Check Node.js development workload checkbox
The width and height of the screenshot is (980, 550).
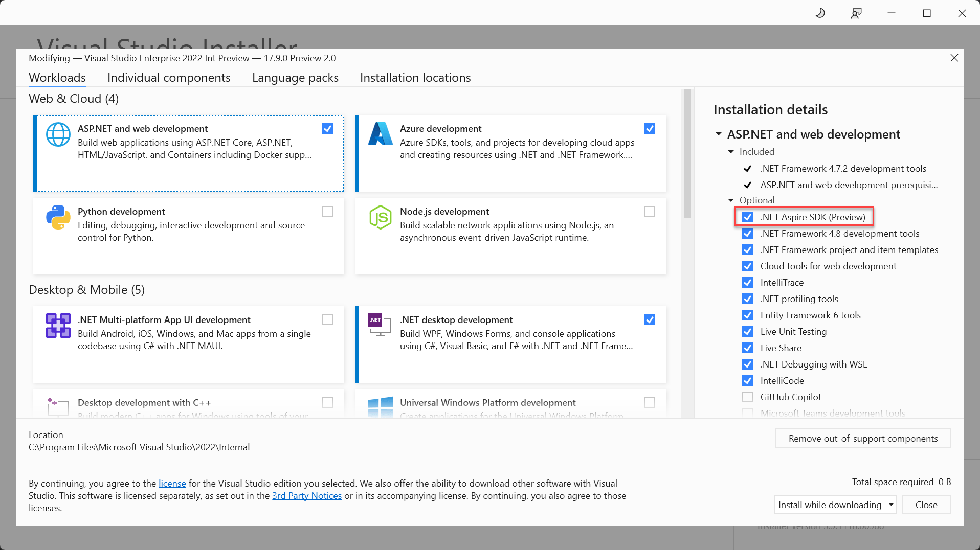(650, 212)
